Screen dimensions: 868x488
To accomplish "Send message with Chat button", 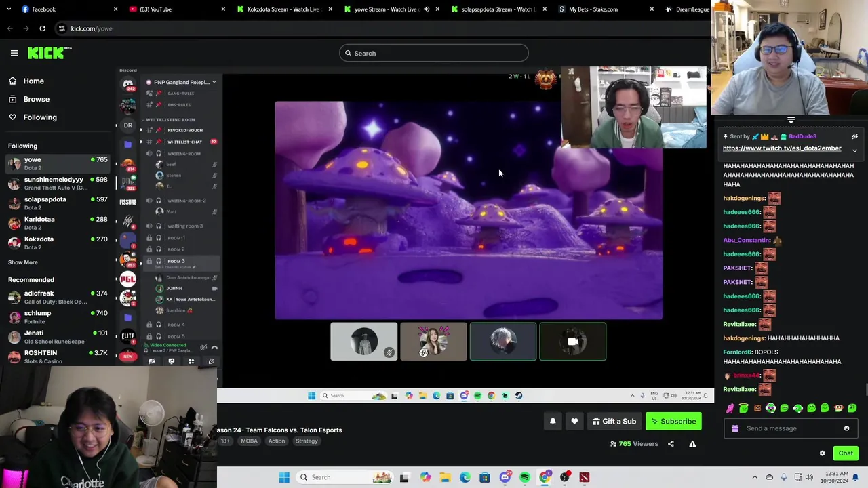I will [x=846, y=453].
